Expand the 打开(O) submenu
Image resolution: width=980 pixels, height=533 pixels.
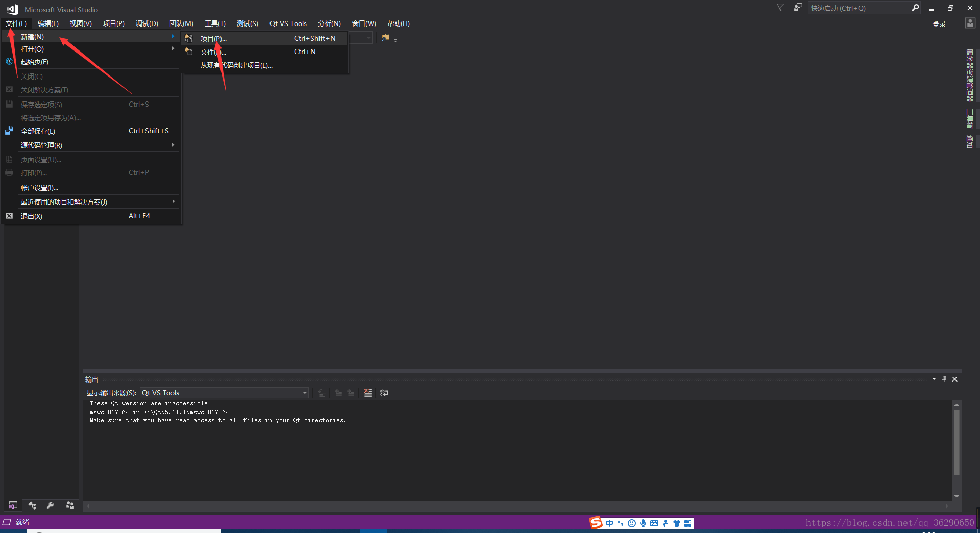(x=91, y=49)
